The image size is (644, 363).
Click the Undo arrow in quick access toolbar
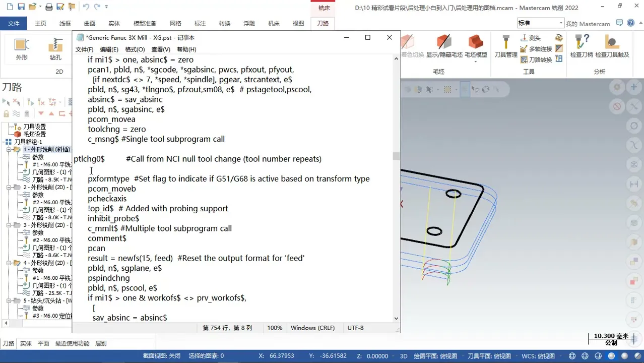[x=86, y=7]
